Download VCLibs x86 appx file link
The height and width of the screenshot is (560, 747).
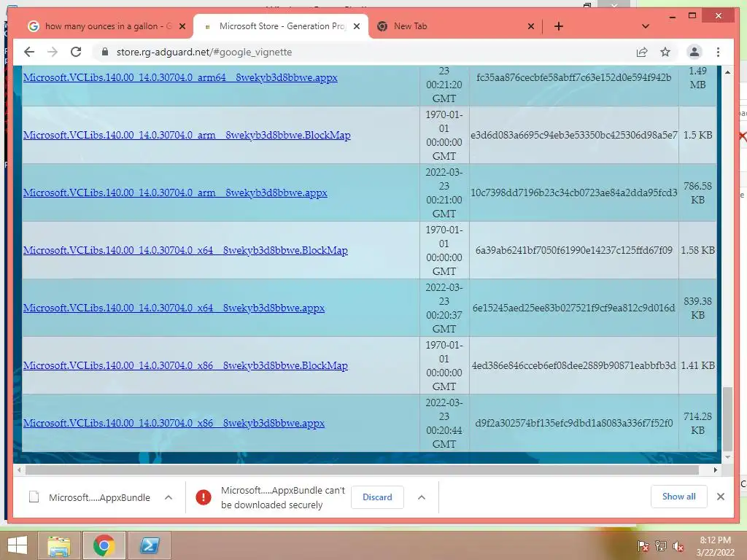pos(174,424)
